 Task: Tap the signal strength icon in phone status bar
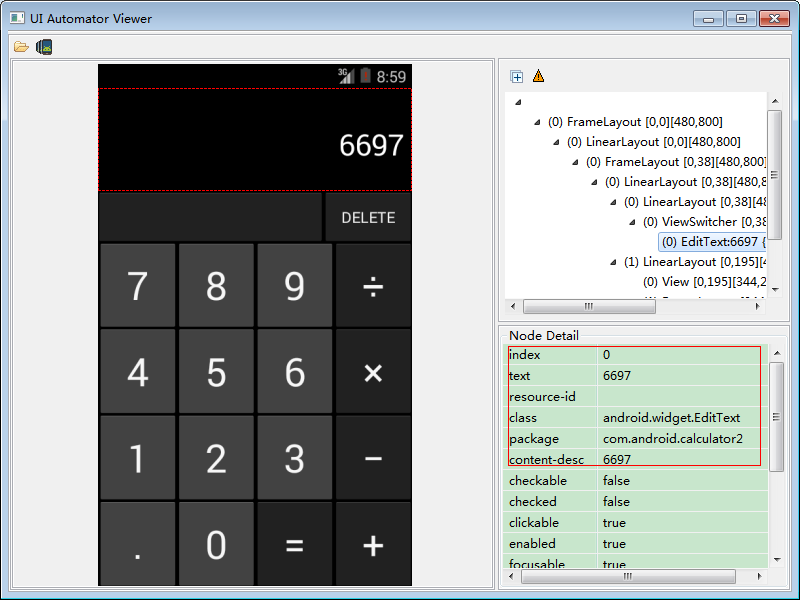346,76
